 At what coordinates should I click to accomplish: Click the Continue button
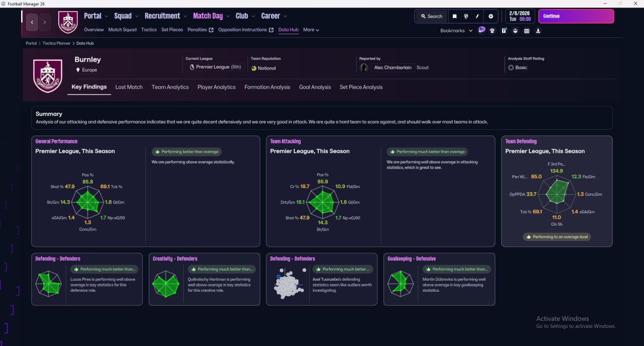click(576, 16)
